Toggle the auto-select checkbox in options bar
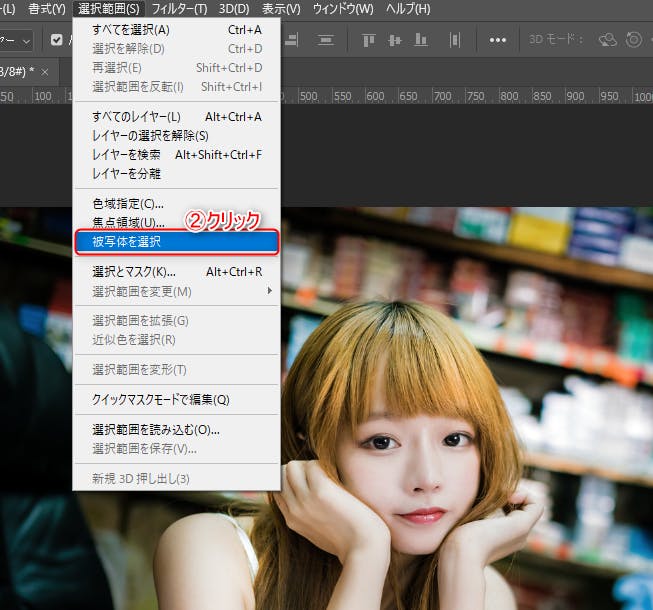653x610 pixels. click(56, 40)
